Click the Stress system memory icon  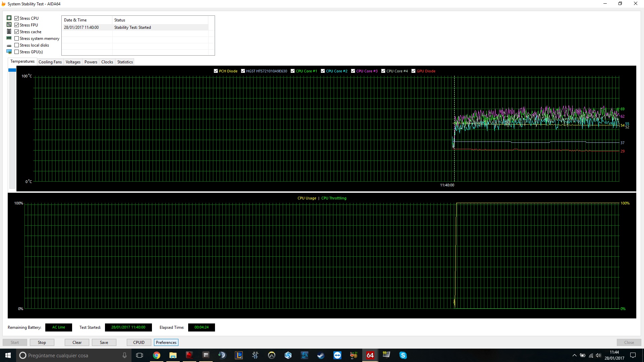point(9,38)
